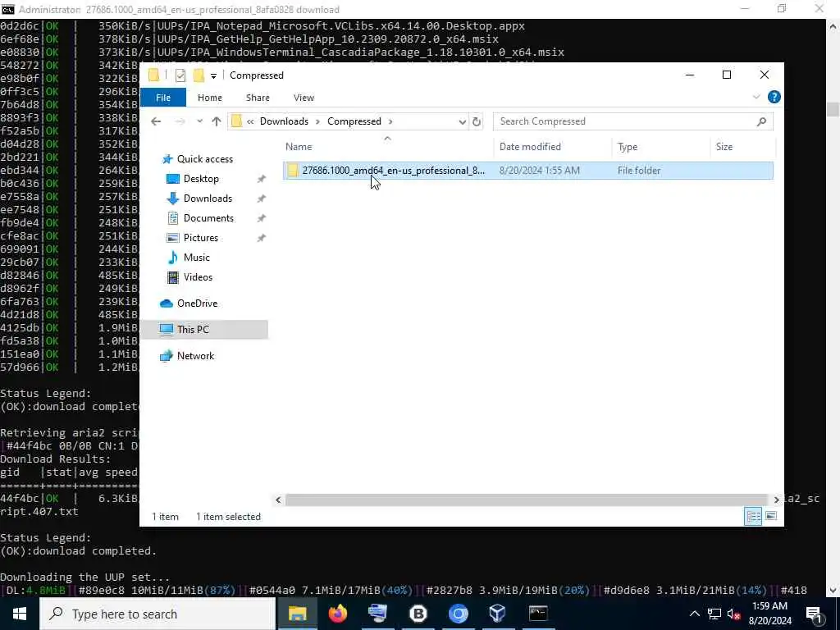The height and width of the screenshot is (630, 840).
Task: Open Explorer help via question mark icon
Action: tap(774, 97)
